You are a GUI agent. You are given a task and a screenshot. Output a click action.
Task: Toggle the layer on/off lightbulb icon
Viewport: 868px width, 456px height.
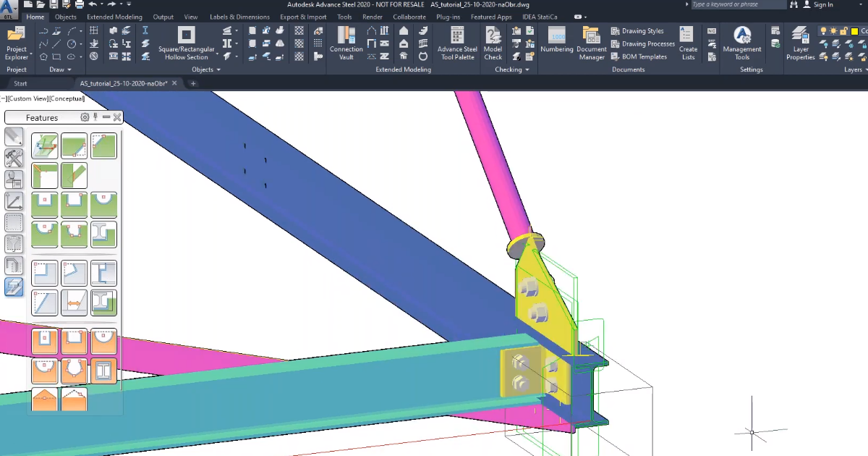click(x=823, y=31)
